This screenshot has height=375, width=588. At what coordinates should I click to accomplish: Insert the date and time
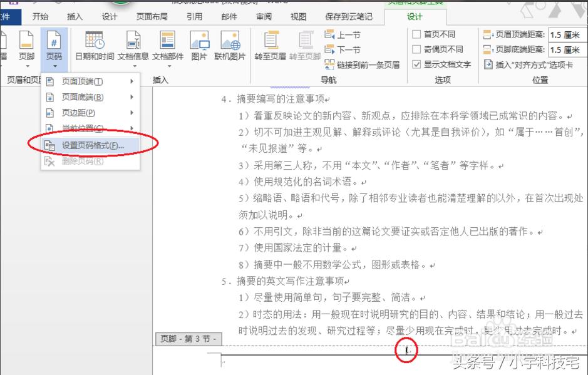coord(96,47)
